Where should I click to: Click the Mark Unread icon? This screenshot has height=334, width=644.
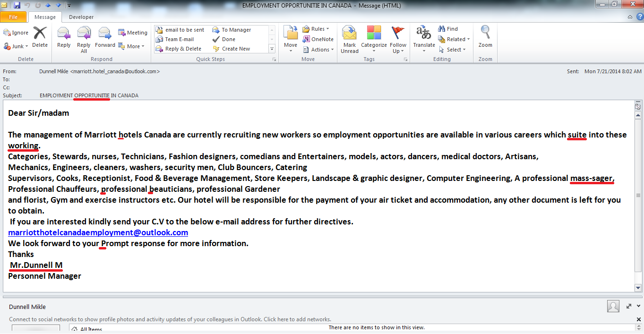pyautogui.click(x=350, y=39)
